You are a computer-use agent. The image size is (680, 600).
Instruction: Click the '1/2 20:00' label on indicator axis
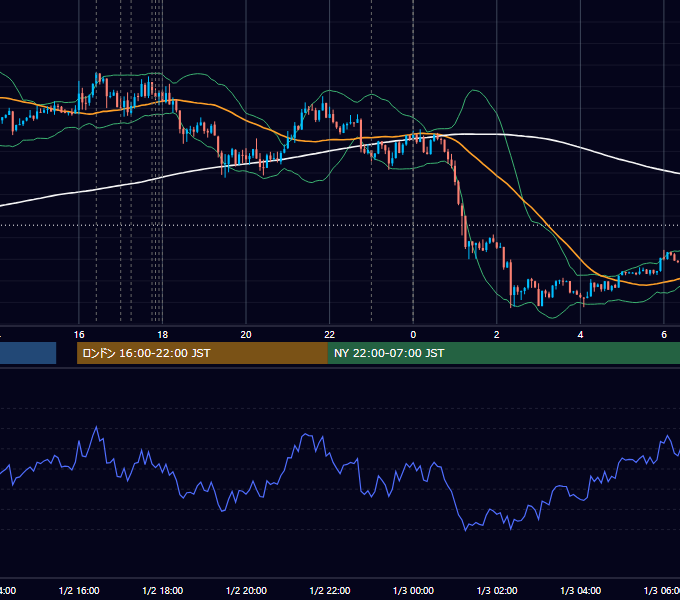pyautogui.click(x=246, y=591)
